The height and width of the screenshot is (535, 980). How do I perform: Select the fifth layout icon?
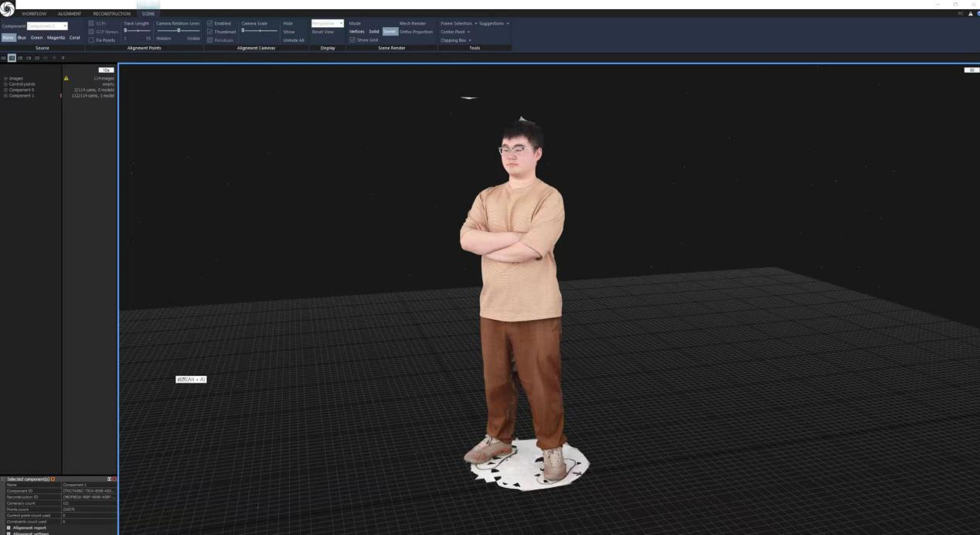[x=37, y=57]
